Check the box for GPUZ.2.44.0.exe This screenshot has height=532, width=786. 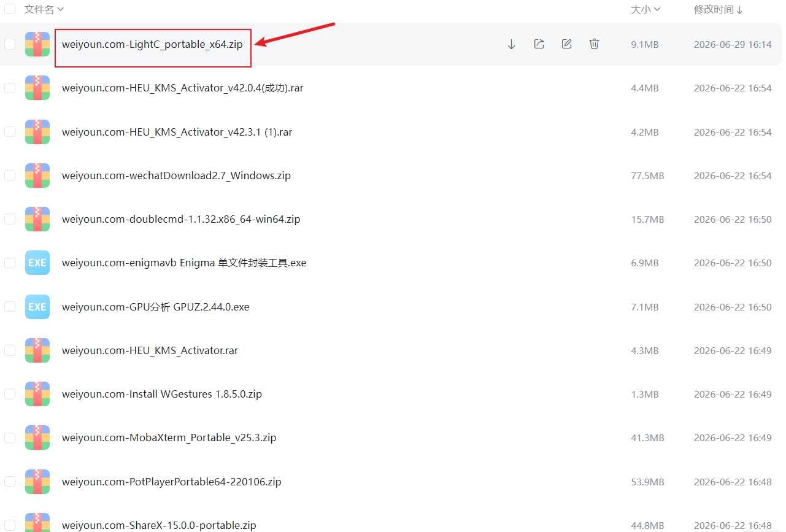click(x=10, y=307)
